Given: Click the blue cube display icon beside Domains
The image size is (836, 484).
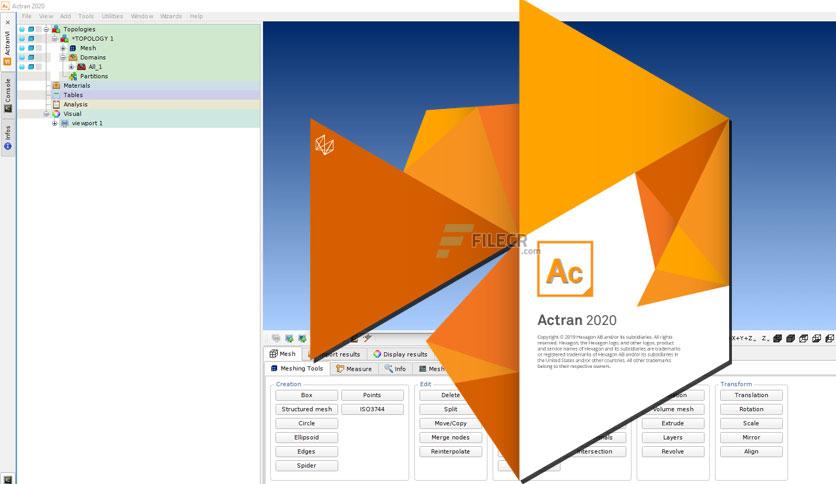Looking at the screenshot, I should pyautogui.click(x=31, y=57).
